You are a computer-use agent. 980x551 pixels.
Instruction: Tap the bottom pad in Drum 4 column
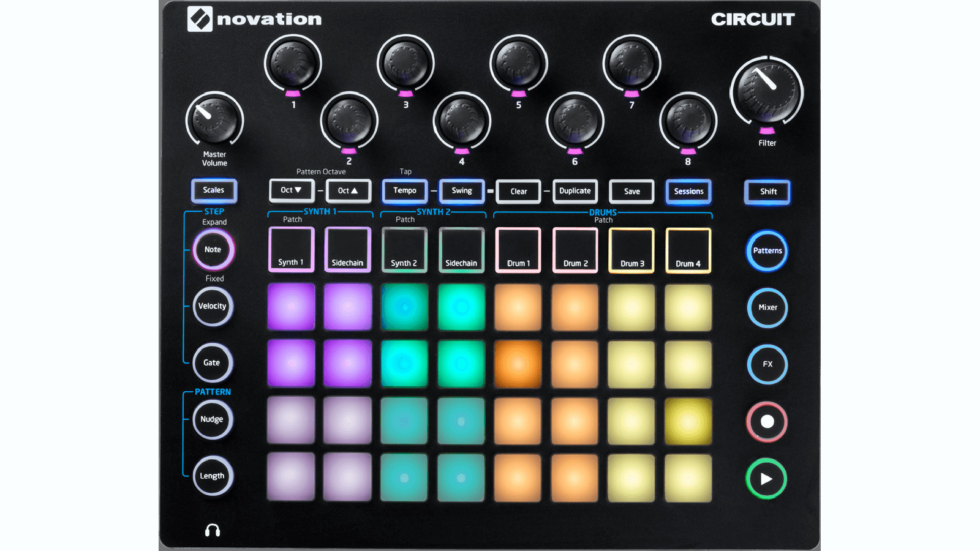[688, 478]
